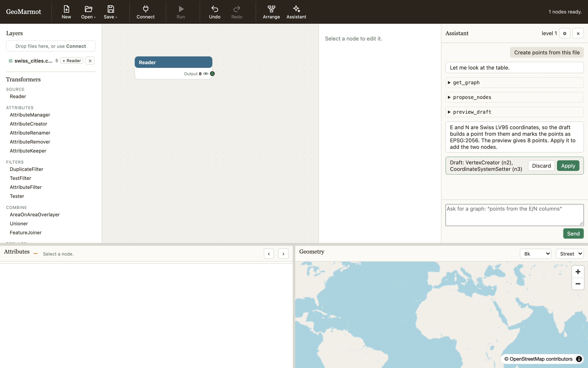Zoom in on the map
Image resolution: width=588 pixels, height=368 pixels.
pos(578,272)
